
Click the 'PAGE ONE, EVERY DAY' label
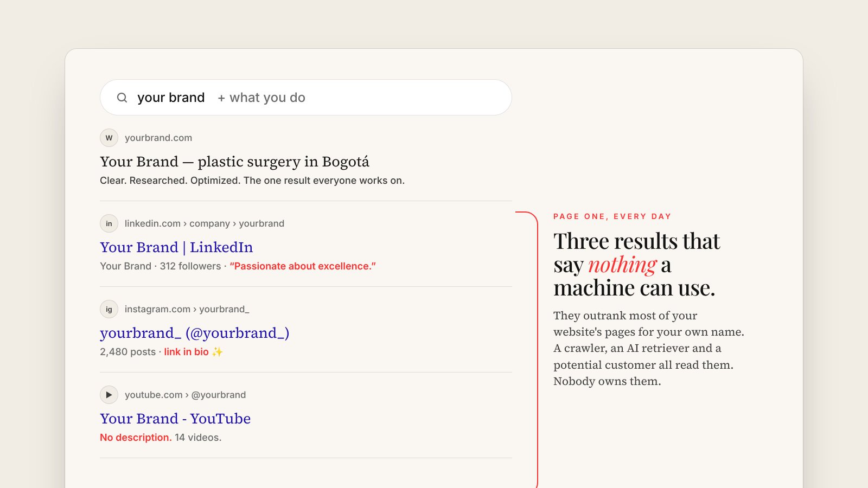click(612, 216)
